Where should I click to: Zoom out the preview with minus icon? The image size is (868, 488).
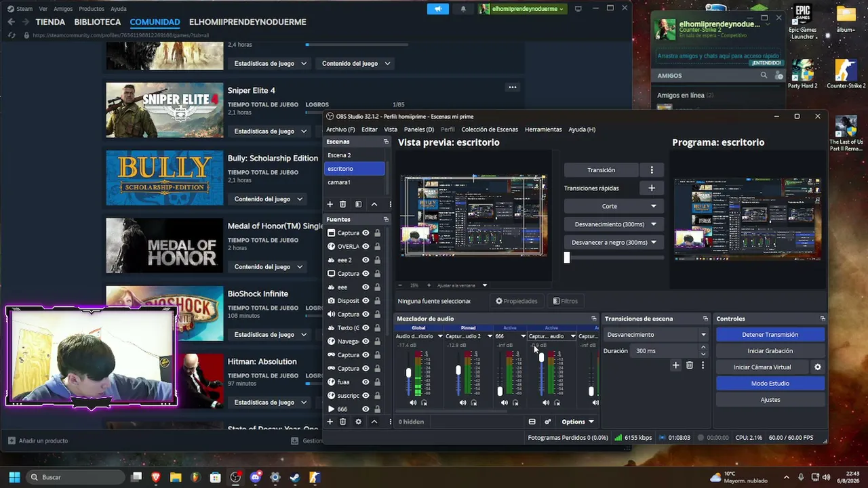pos(400,285)
